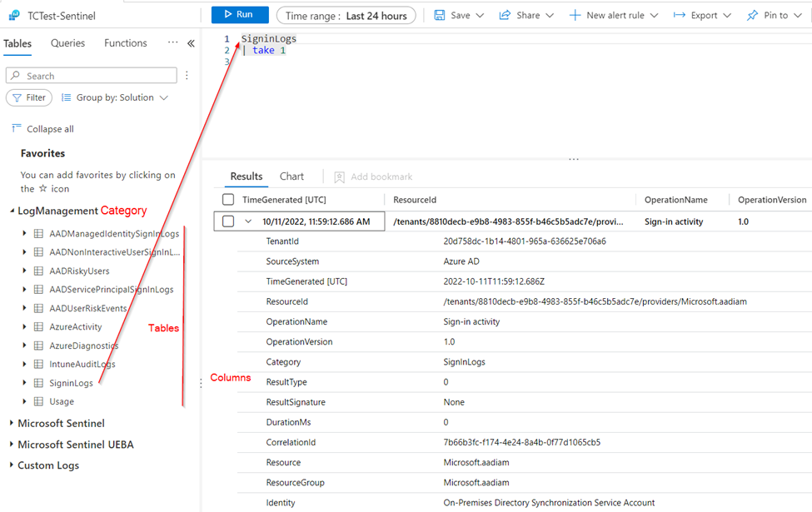Click the Sign-in activity cell in result row
The width and height of the screenshot is (812, 512).
[x=674, y=221]
